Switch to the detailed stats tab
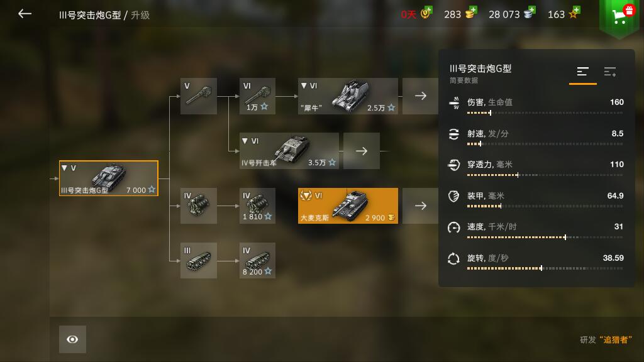The image size is (644, 362). point(610,72)
